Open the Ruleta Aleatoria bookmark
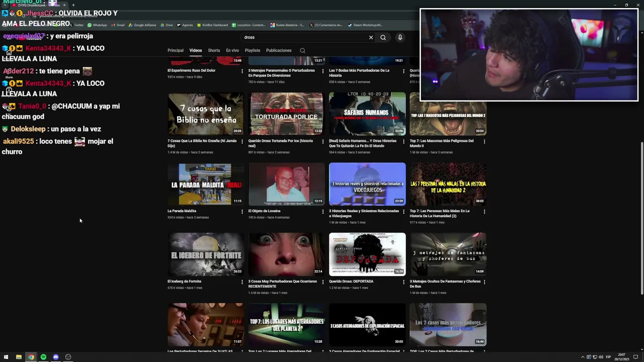 pos(287,25)
